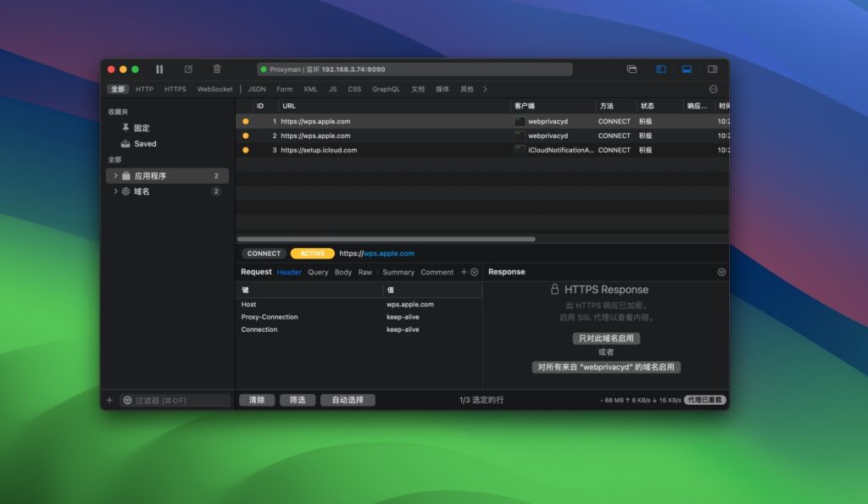Screen dimensions: 868x504
Task: Toggle the right inspector panel icon
Action: click(712, 69)
